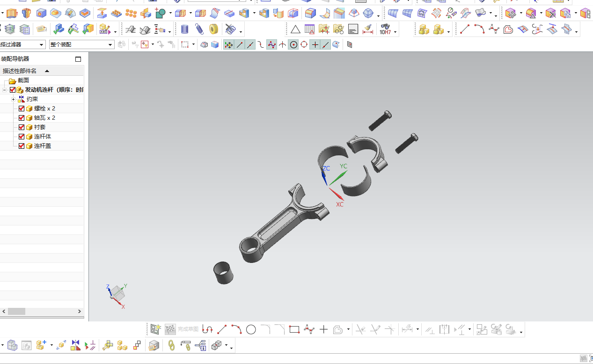Select the 连杆体 row in the navigator

42,137
